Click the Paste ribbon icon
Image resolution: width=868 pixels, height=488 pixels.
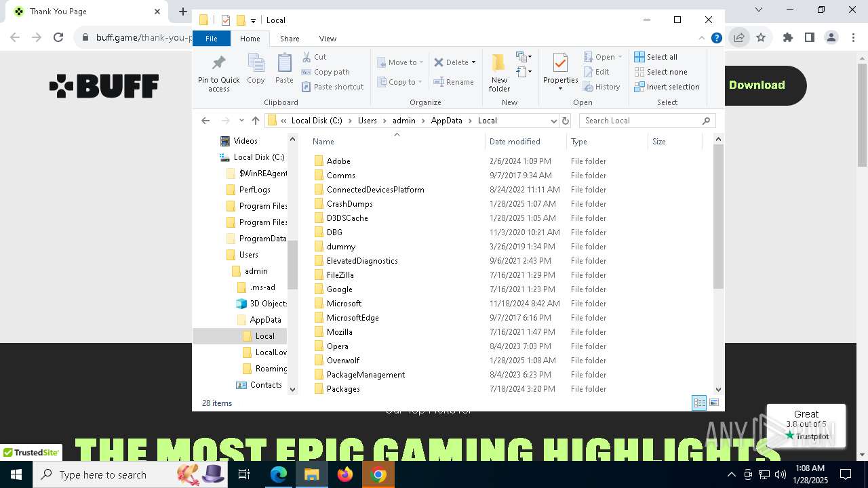[284, 69]
